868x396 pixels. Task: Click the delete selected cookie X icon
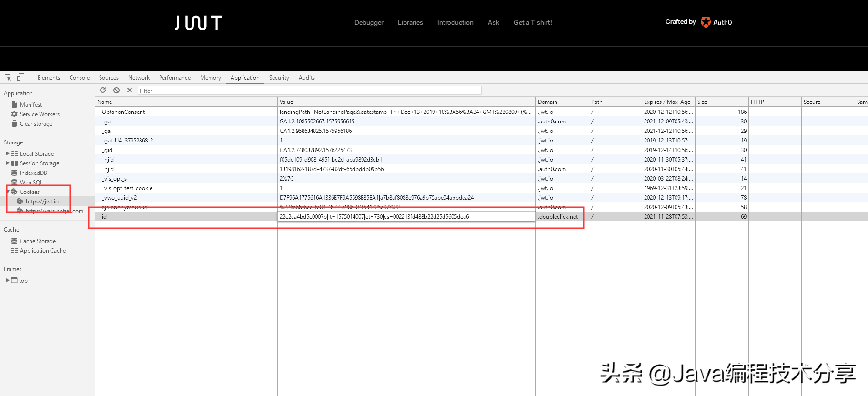click(130, 90)
